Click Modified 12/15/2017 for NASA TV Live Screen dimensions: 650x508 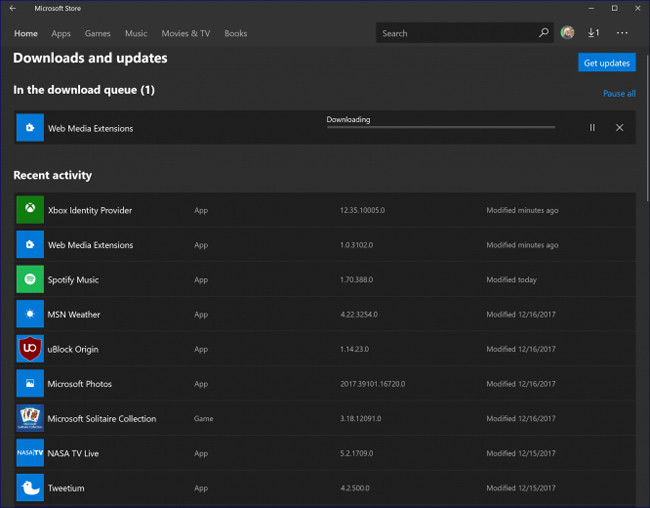[x=521, y=453]
